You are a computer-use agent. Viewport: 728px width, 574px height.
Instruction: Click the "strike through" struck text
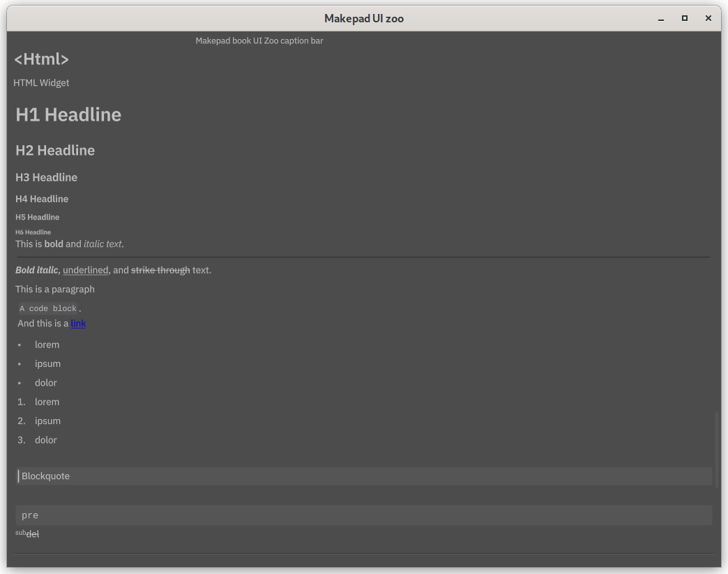tap(160, 271)
